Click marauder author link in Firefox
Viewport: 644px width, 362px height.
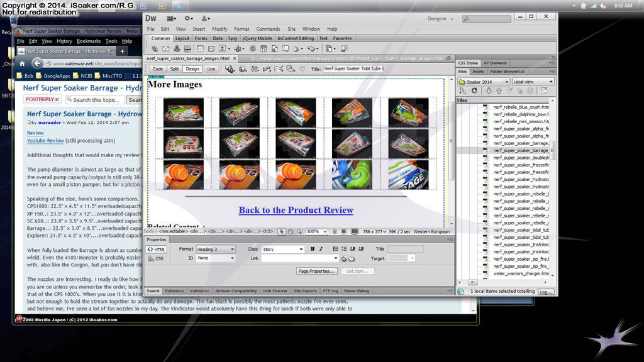(49, 123)
